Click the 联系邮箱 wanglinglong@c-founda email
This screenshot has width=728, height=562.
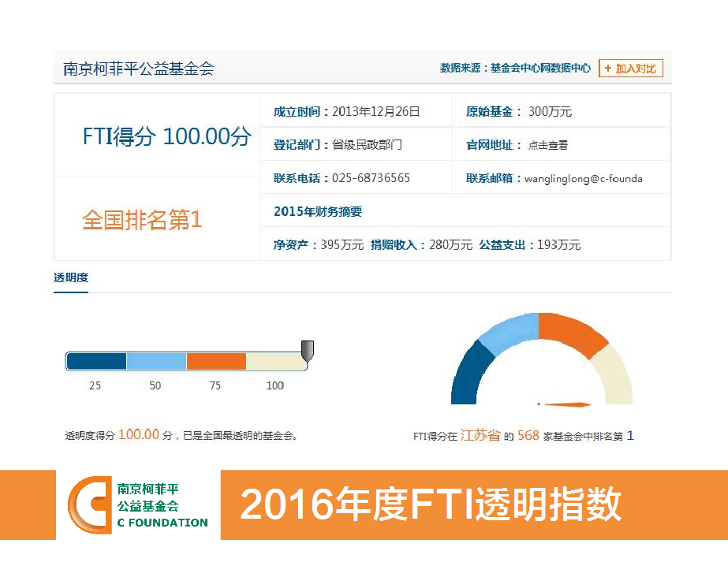[554, 179]
